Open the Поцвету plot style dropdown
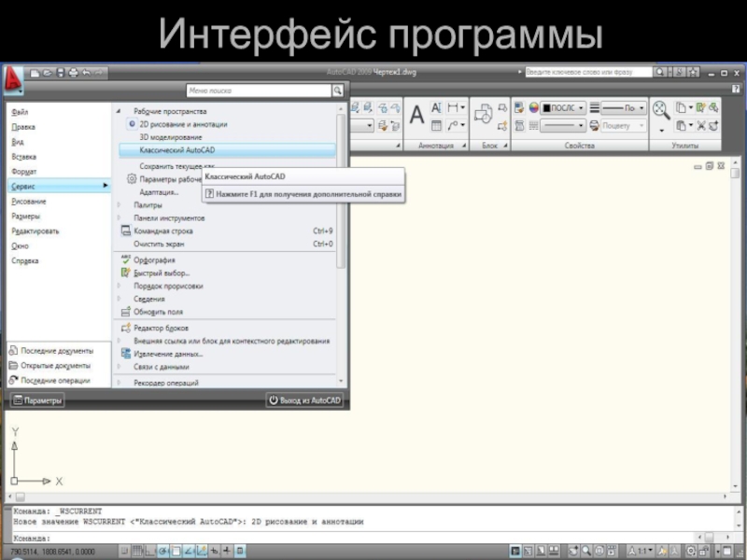 (624, 126)
